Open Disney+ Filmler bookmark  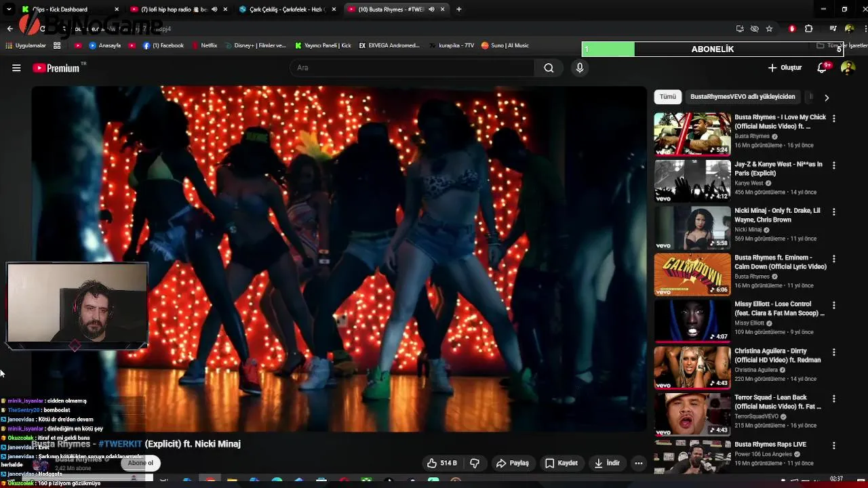[x=255, y=45]
